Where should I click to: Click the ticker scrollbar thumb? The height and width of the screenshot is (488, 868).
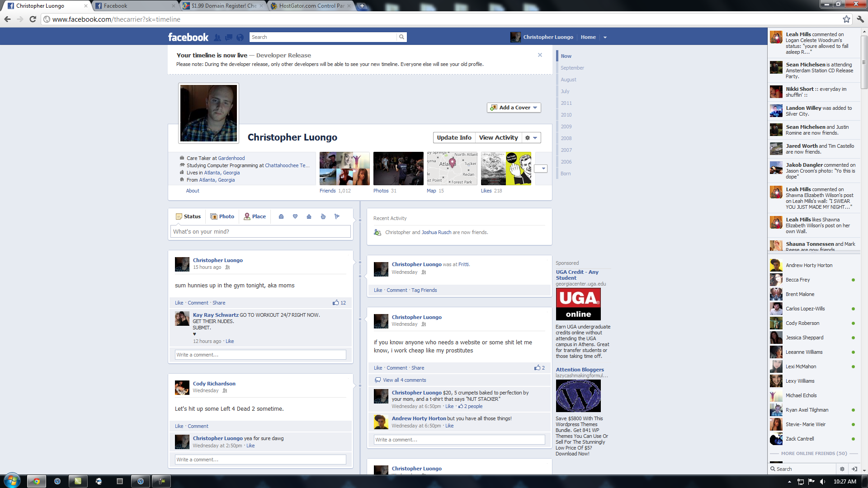tap(864, 61)
